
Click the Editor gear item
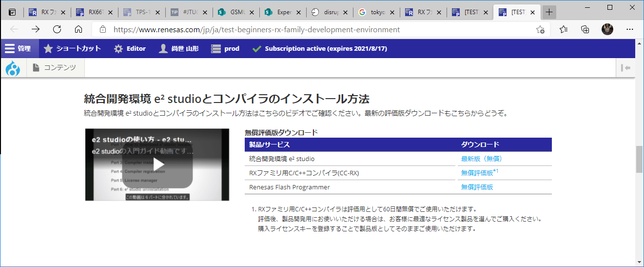point(130,49)
